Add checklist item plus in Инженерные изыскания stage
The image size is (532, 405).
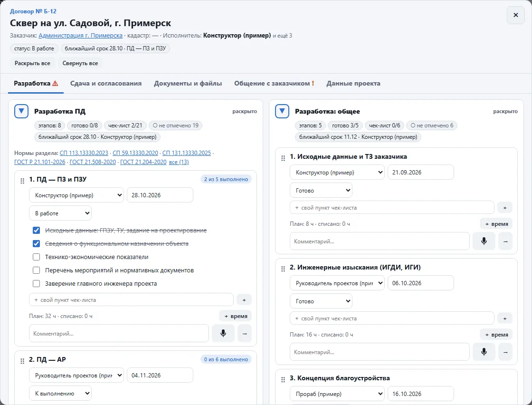pos(505,318)
